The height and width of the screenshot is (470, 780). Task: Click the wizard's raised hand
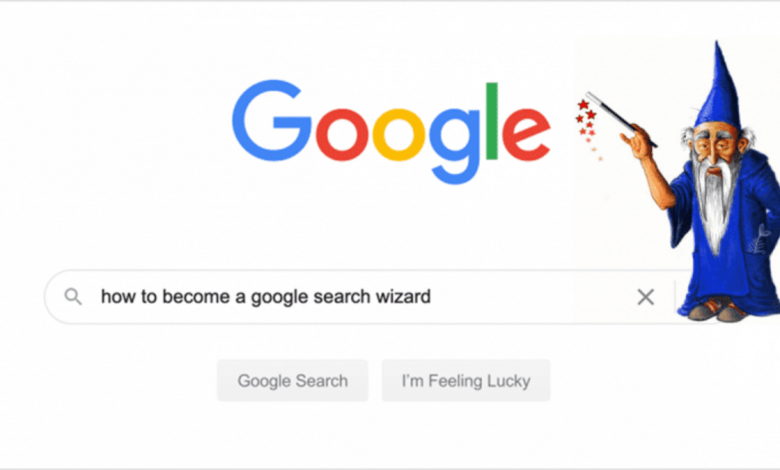click(638, 141)
